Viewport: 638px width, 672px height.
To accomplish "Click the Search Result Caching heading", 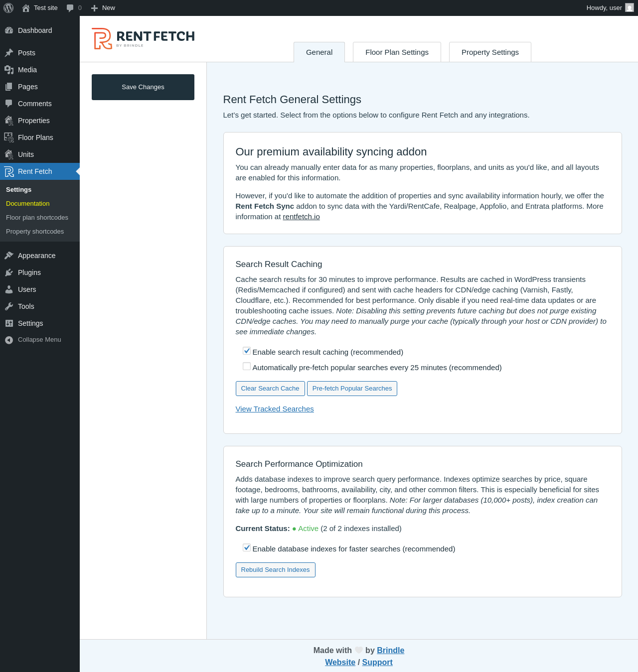I will [x=279, y=265].
